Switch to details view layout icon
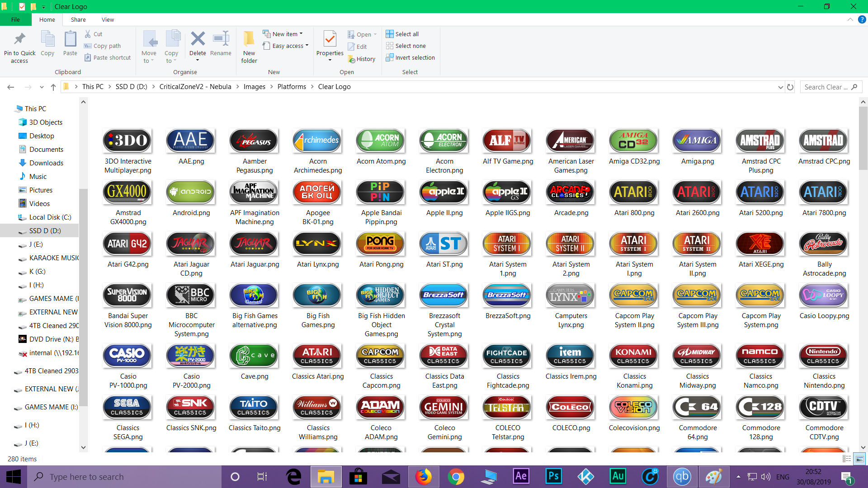 click(847, 459)
